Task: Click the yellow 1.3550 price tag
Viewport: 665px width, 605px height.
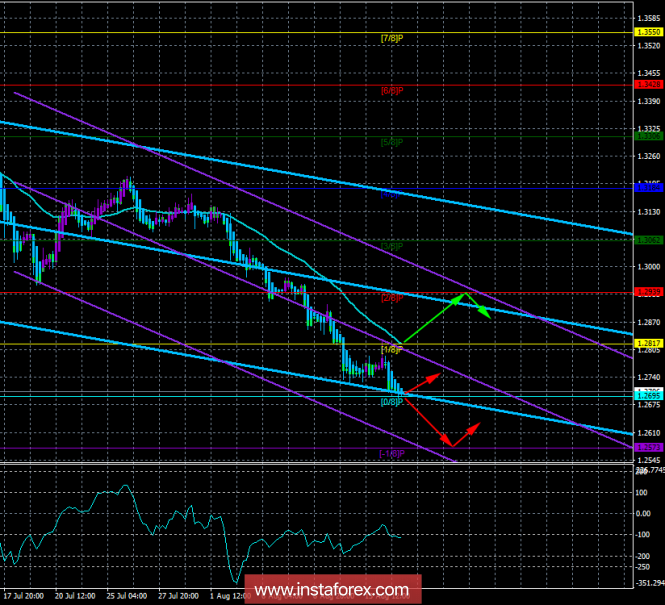Action: click(x=648, y=32)
